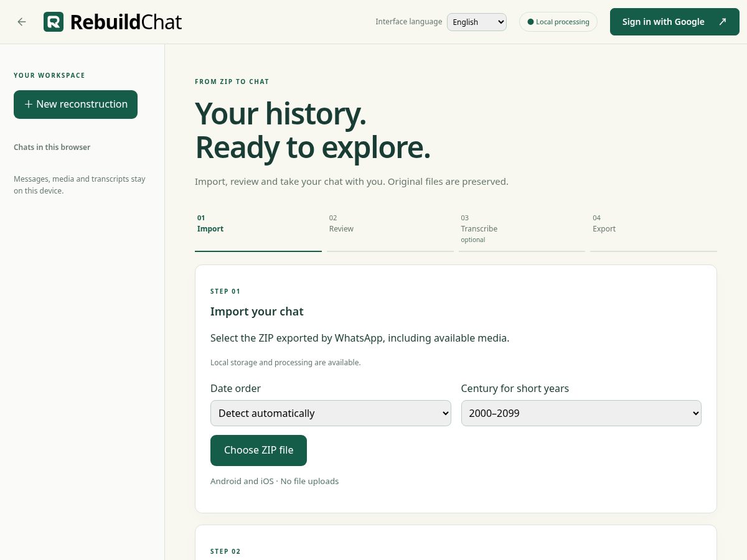
Task: Click the Local processing status badge
Action: point(558,22)
